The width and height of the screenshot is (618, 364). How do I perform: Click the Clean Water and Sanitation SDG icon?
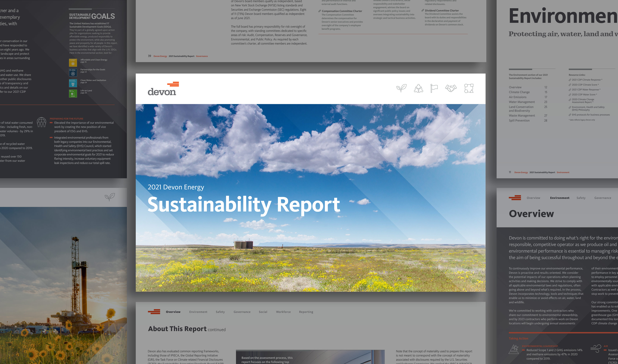pos(73,83)
